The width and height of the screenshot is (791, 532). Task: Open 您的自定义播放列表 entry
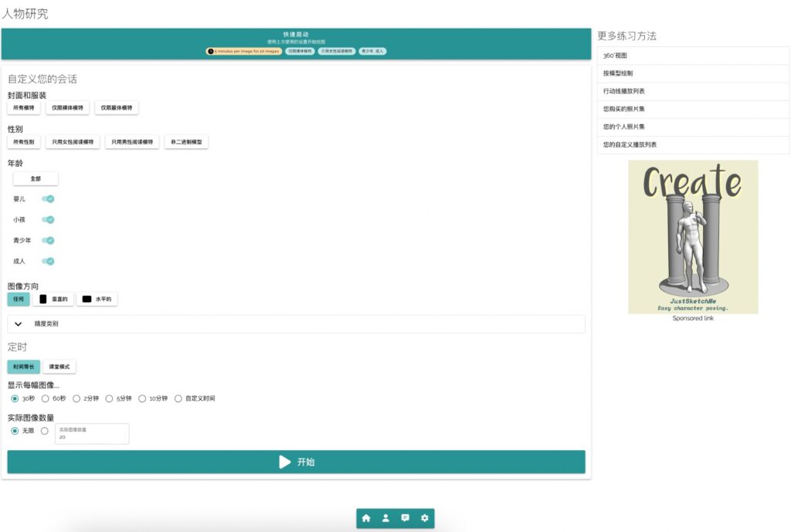coord(693,144)
